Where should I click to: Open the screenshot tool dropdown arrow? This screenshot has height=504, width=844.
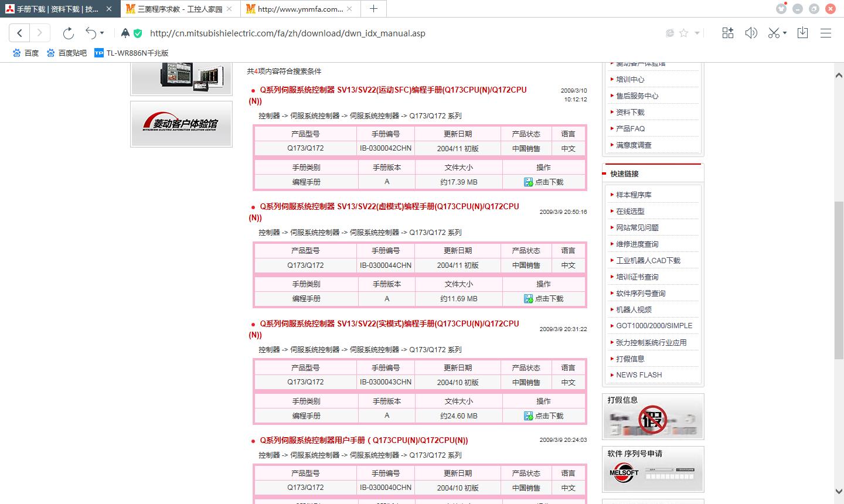pyautogui.click(x=785, y=33)
